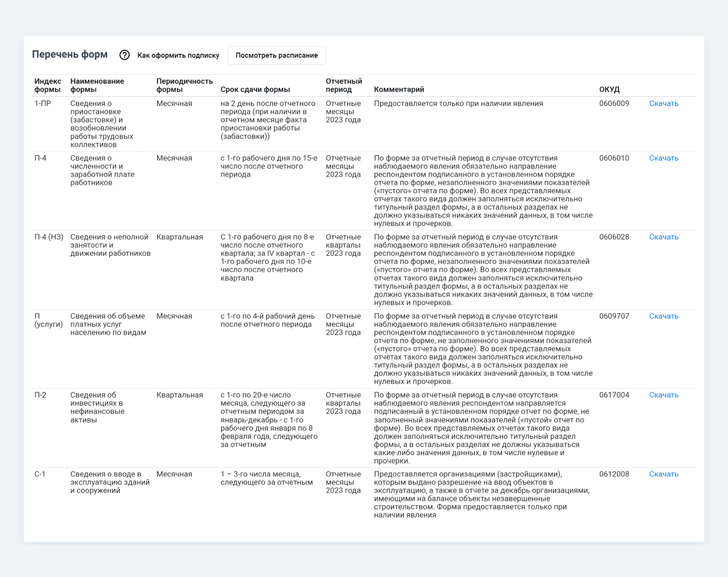This screenshot has width=728, height=577.
Task: Select the С-1 form name cell
Action: [110, 482]
